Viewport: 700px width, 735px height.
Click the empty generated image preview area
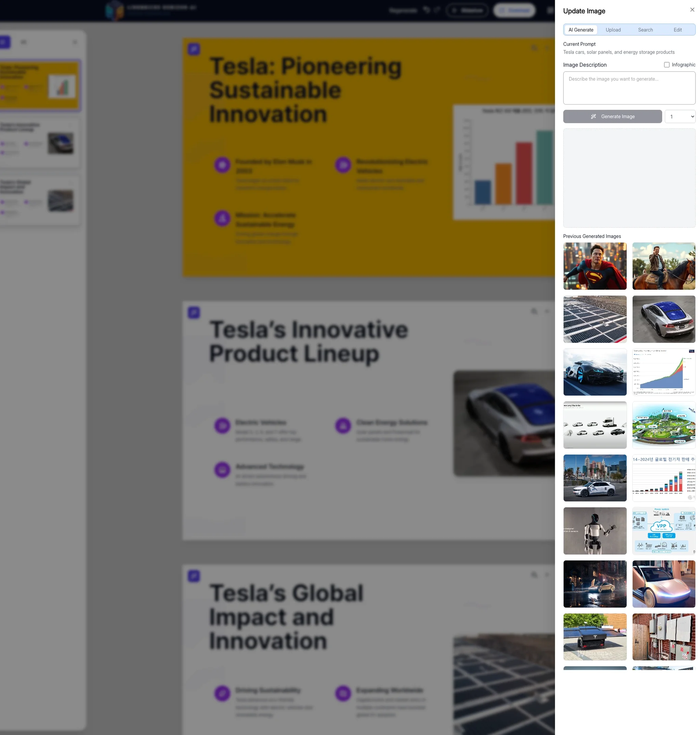point(629,178)
